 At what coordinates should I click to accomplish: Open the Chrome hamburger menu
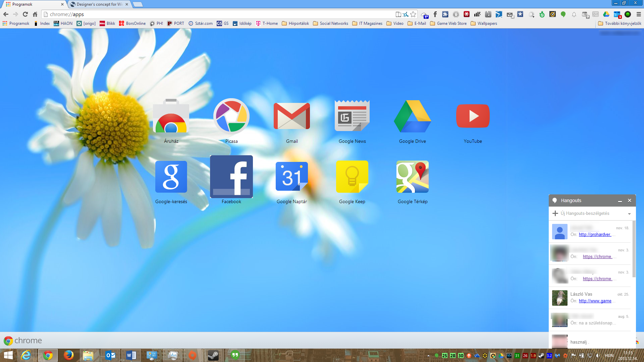[x=639, y=14]
